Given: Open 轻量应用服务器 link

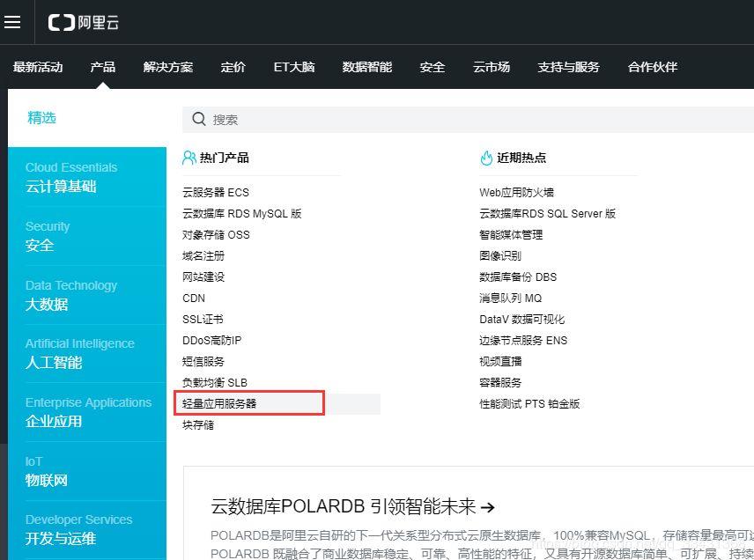Looking at the screenshot, I should pyautogui.click(x=219, y=403).
